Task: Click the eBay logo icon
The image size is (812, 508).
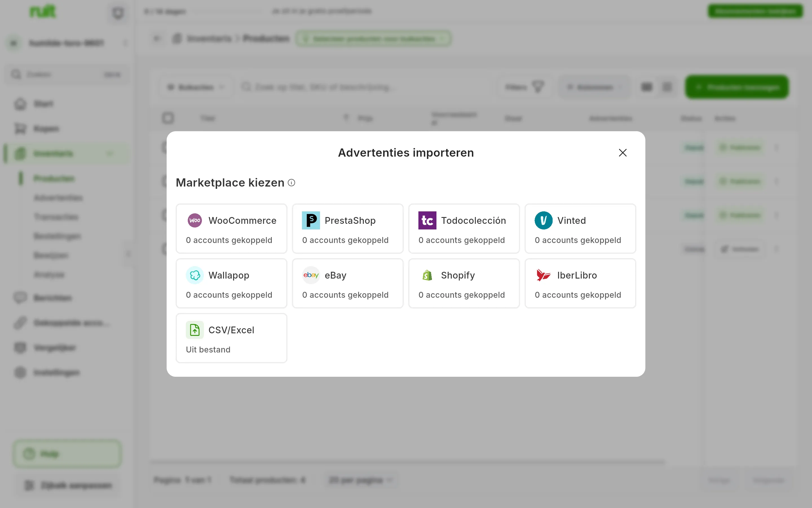Action: pyautogui.click(x=311, y=275)
